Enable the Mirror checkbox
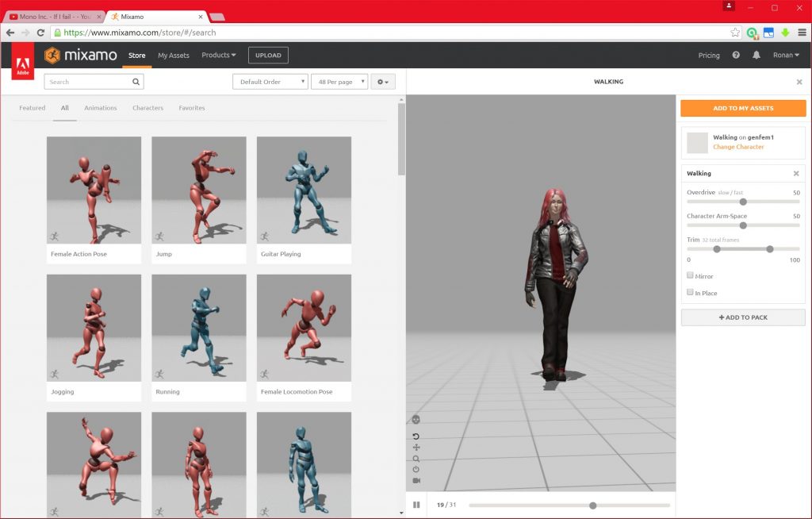The width and height of the screenshot is (812, 519). [690, 275]
